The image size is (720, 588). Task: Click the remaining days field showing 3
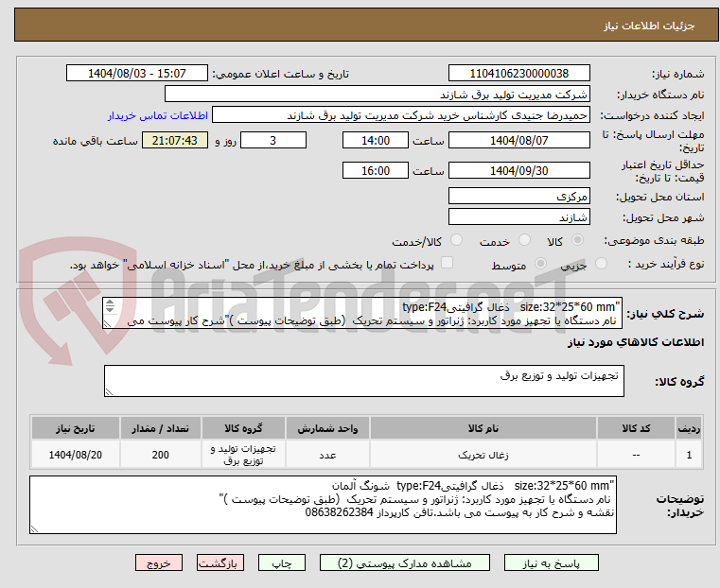(x=273, y=140)
